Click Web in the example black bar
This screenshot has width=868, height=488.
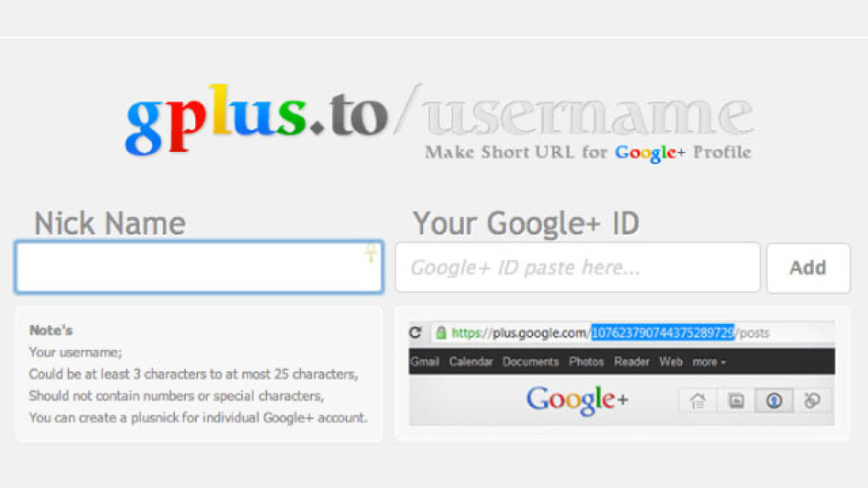tap(671, 361)
